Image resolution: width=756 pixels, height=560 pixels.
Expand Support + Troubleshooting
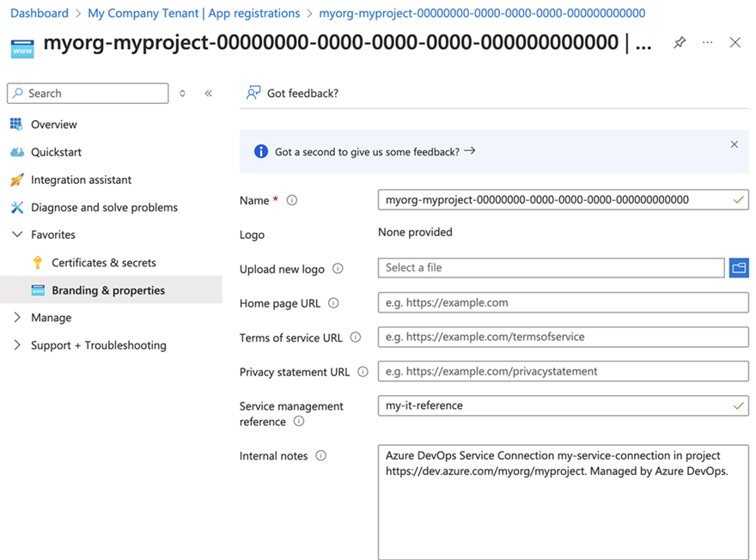point(17,344)
